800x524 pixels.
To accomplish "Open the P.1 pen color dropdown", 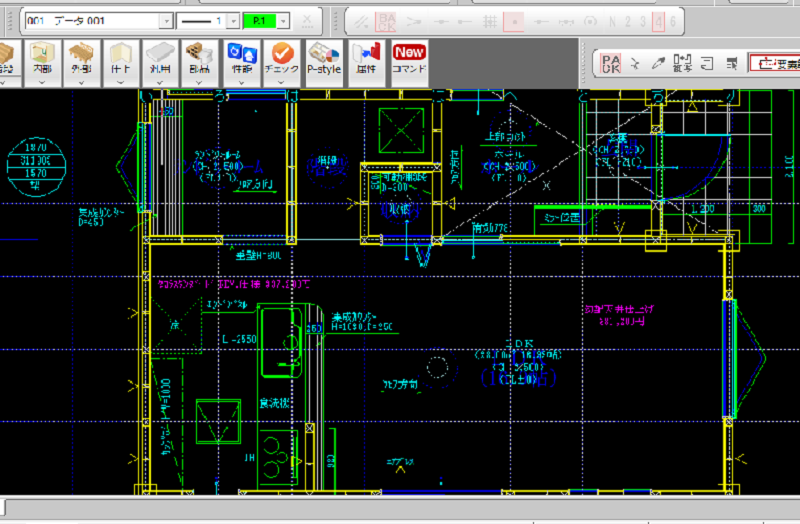I will point(283,21).
